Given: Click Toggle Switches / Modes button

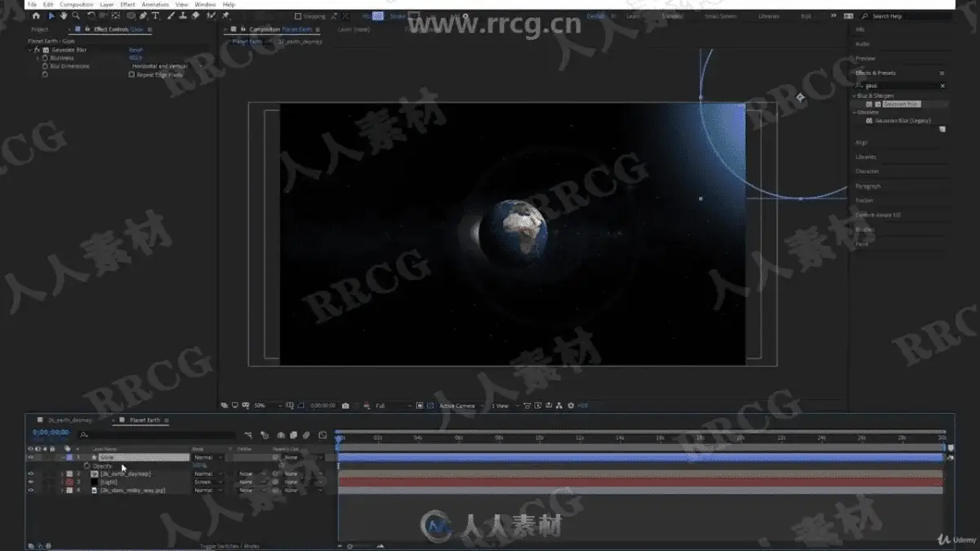Looking at the screenshot, I should (x=229, y=545).
